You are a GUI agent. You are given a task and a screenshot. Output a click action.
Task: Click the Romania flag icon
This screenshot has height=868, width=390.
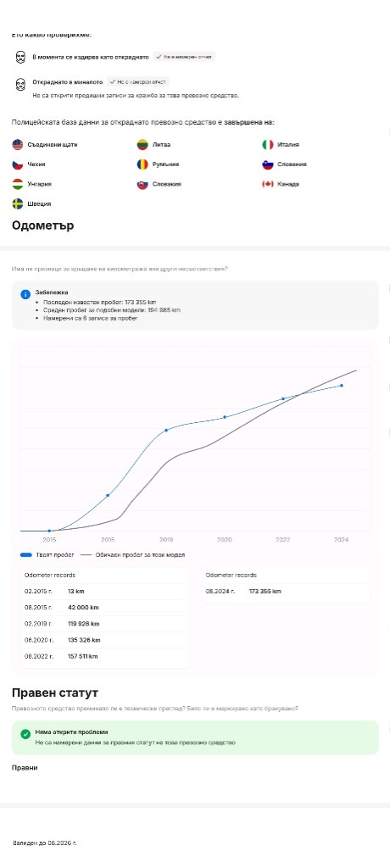[142, 164]
